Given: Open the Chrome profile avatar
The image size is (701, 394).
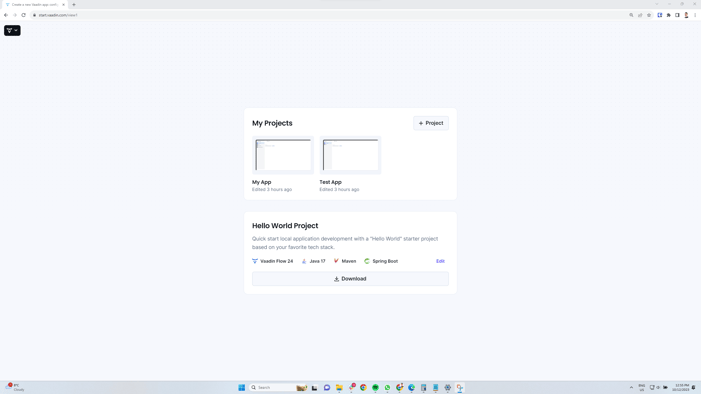Looking at the screenshot, I should (686, 15).
